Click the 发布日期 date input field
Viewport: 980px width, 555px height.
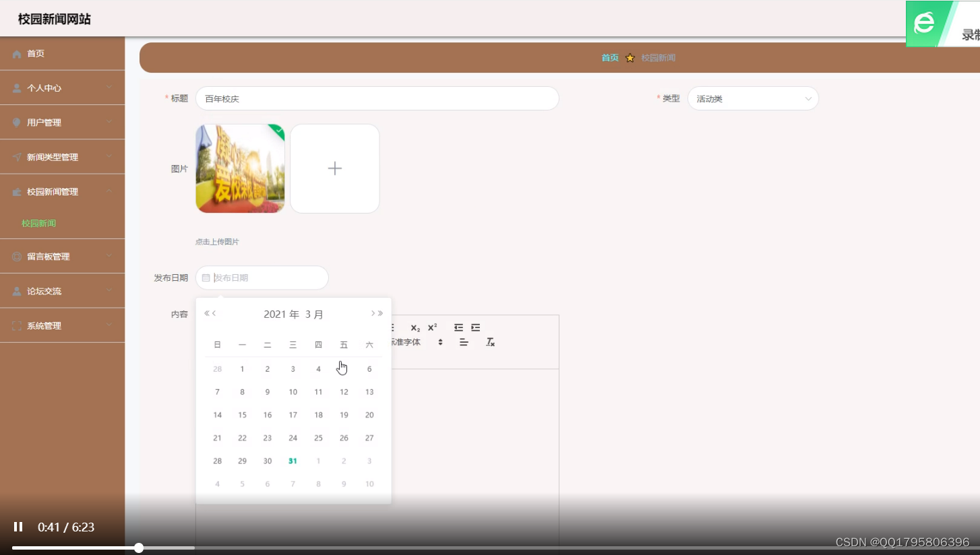click(262, 277)
